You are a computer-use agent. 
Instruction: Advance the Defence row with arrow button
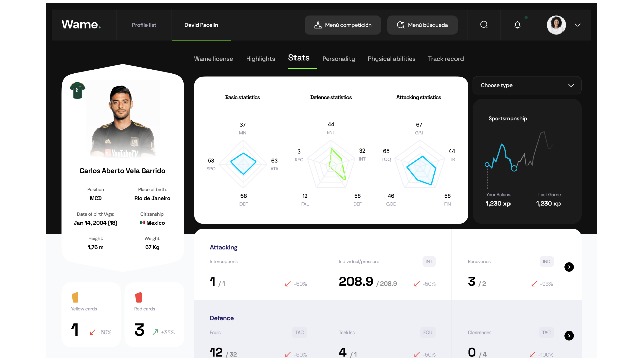click(569, 336)
